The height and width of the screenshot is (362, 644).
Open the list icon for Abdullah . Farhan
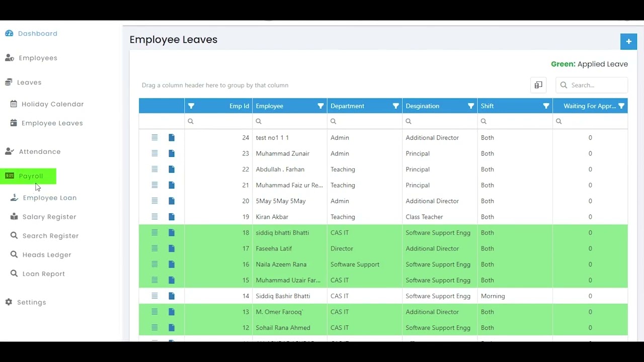point(155,169)
